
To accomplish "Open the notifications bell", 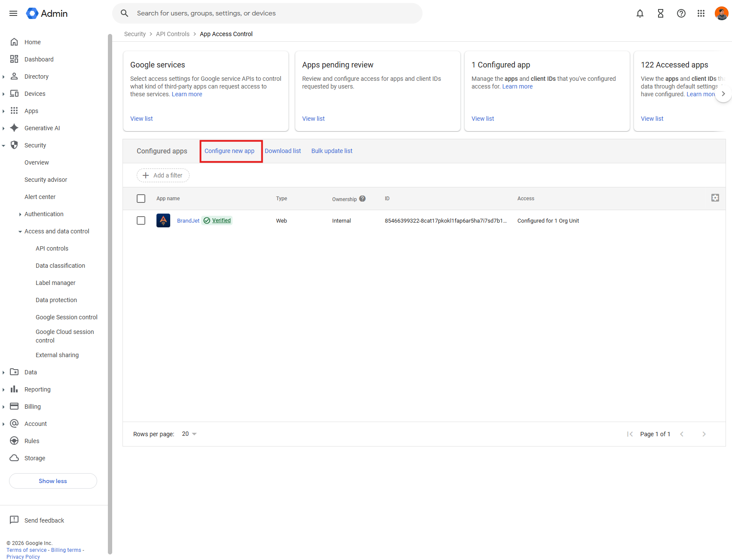I will click(x=640, y=13).
